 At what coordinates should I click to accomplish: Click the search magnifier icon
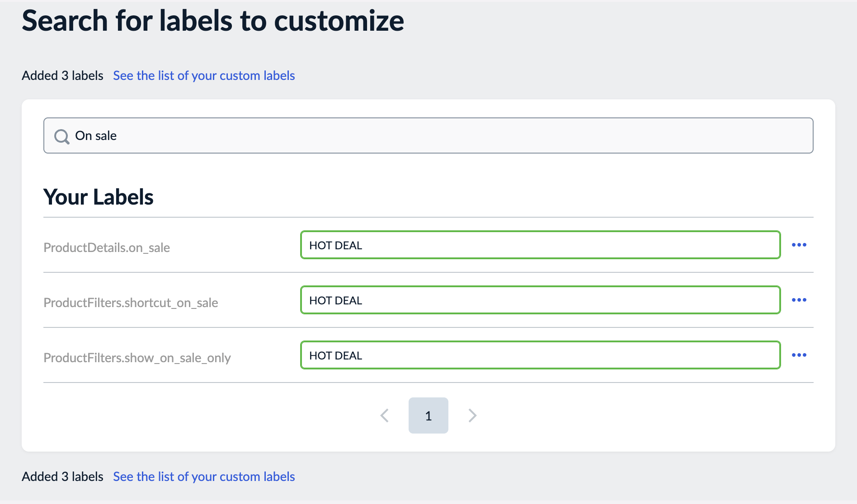62,136
